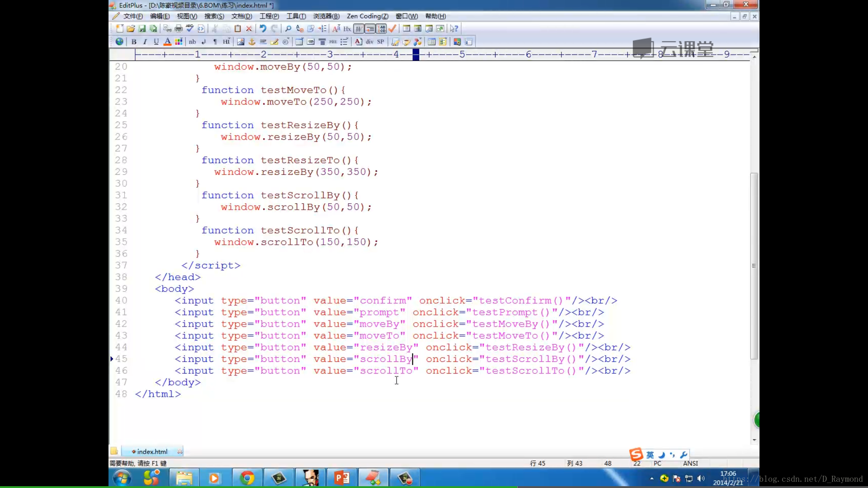868x488 pixels.
Task: Click the Sogou IME 英 language indicator
Action: tap(650, 455)
